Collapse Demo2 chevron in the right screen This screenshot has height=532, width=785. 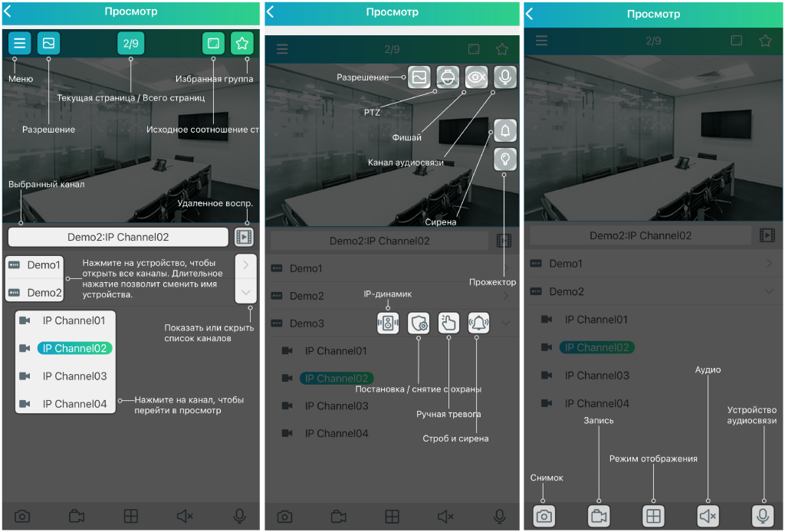[769, 291]
